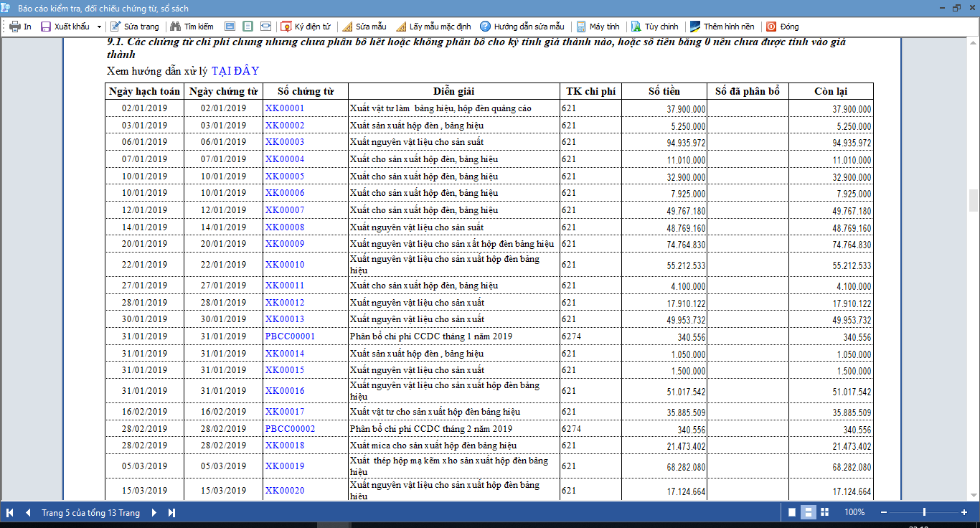Go to next report page
The height and width of the screenshot is (528, 980).
tap(154, 512)
